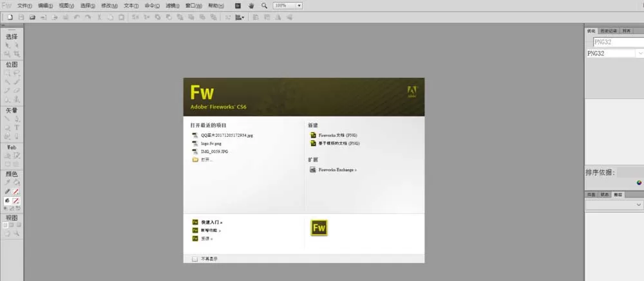Switch to Standard Screen view mode
This screenshot has height=281, width=644.
(x=5, y=225)
